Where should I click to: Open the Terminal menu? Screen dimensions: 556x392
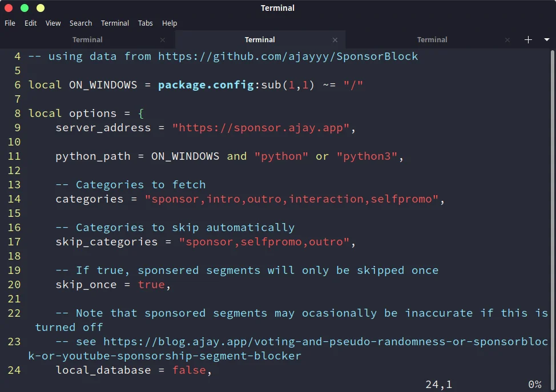click(115, 23)
